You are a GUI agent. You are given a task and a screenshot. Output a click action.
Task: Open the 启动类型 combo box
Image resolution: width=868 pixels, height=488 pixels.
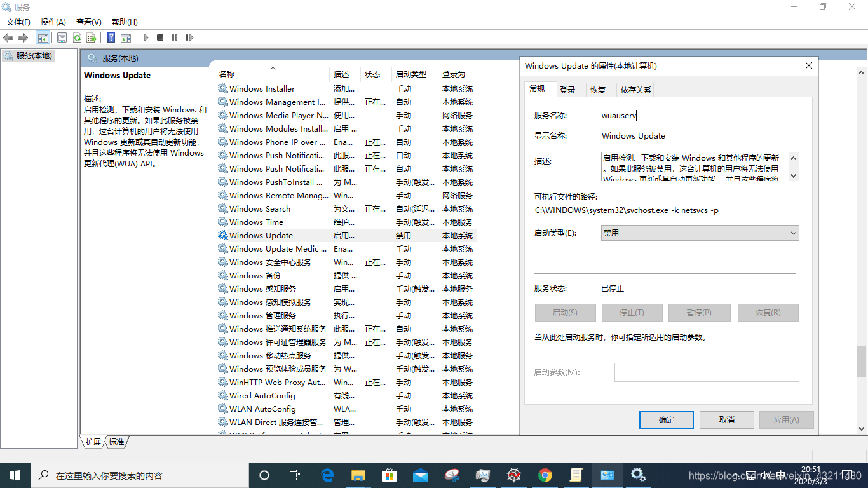tap(700, 233)
